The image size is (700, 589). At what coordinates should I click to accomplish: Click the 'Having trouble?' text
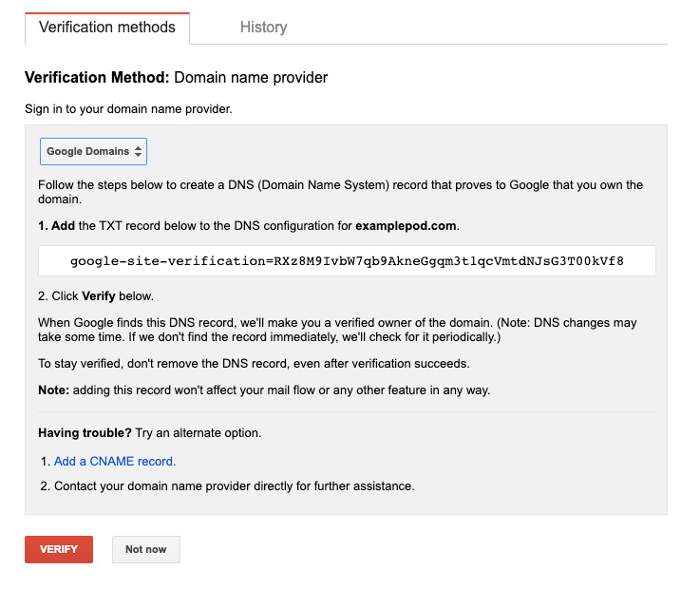[x=85, y=432]
